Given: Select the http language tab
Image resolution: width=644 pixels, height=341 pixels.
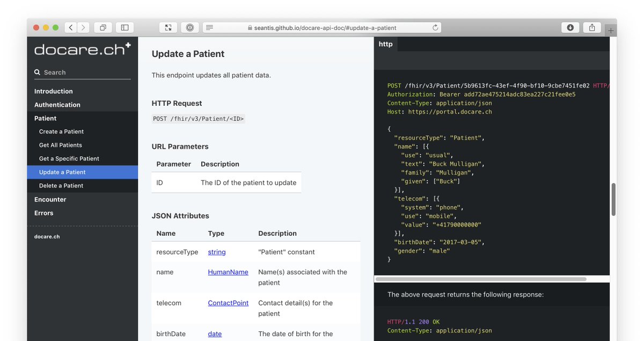Looking at the screenshot, I should click(x=385, y=45).
